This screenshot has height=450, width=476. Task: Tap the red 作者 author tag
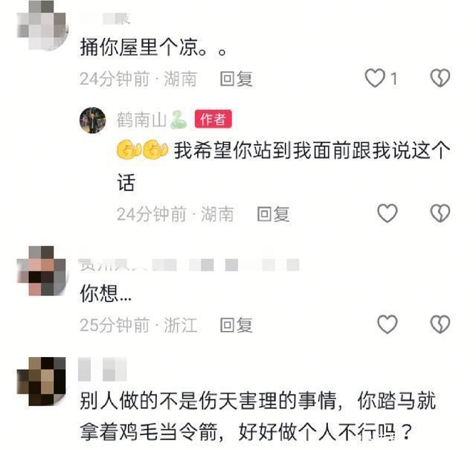tap(213, 119)
